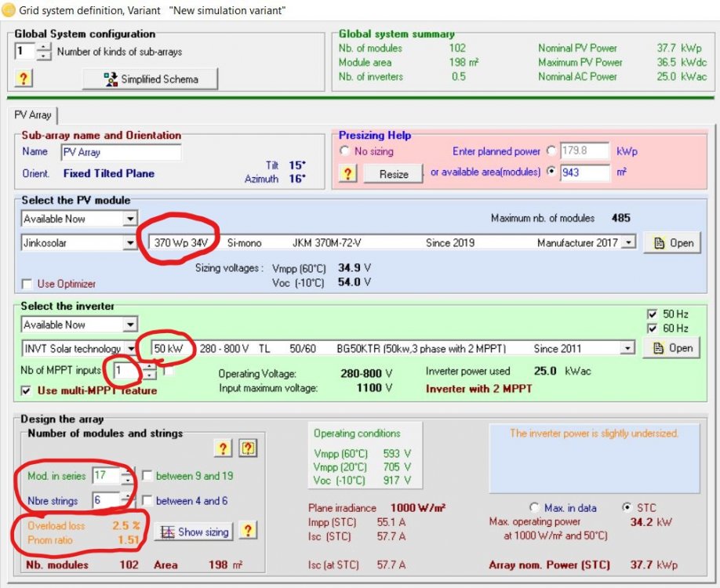
Task: Choose the Max. in data radio button
Action: [535, 507]
